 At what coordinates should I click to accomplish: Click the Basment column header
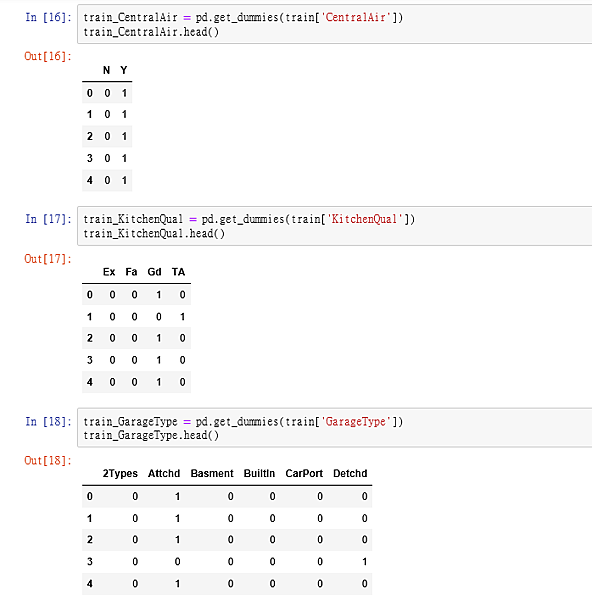tap(212, 474)
